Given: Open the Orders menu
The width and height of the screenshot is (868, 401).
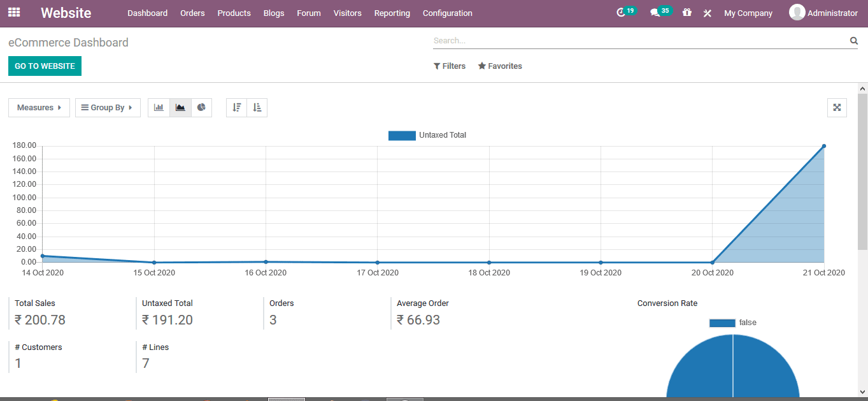Looking at the screenshot, I should [192, 13].
